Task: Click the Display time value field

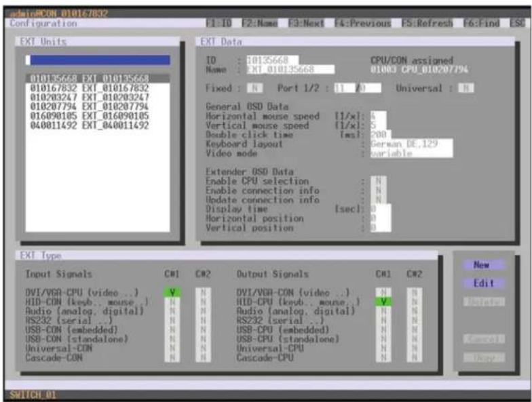Action: (x=381, y=209)
